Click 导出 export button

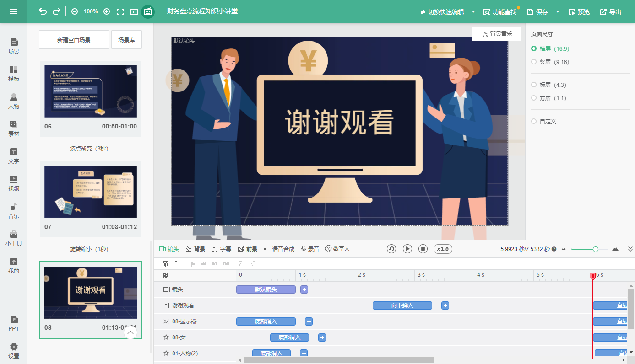pyautogui.click(x=611, y=12)
